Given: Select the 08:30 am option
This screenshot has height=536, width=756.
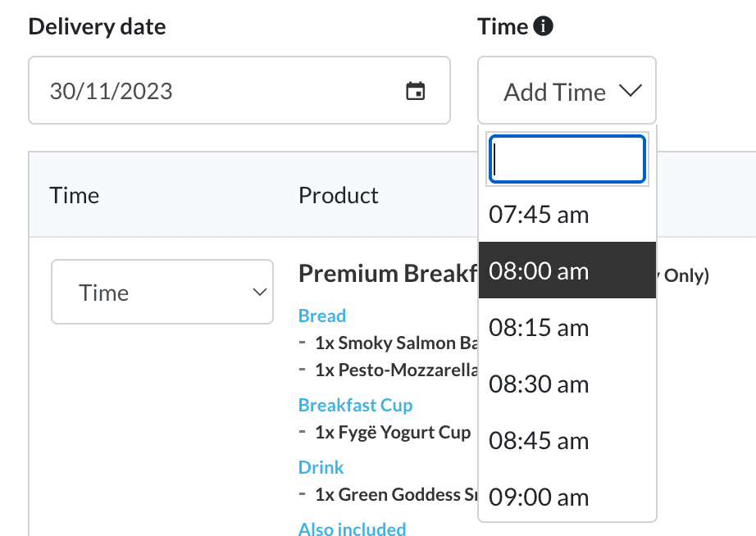Looking at the screenshot, I should point(539,384).
